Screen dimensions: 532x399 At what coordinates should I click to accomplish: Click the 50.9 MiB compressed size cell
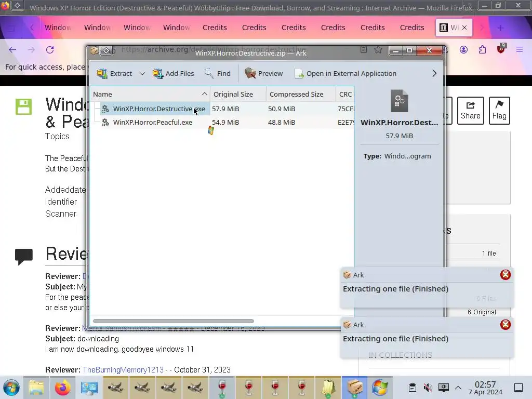(x=282, y=109)
